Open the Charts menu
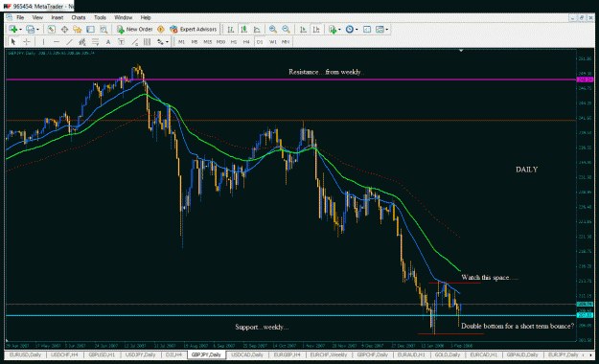This screenshot has width=599, height=364. pos(79,17)
